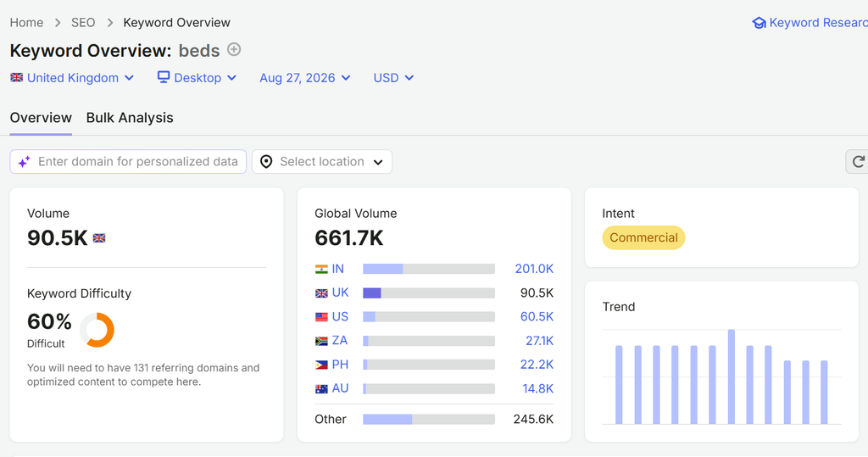The width and height of the screenshot is (868, 457).
Task: Click the India flag in Global Volume
Action: coord(321,270)
